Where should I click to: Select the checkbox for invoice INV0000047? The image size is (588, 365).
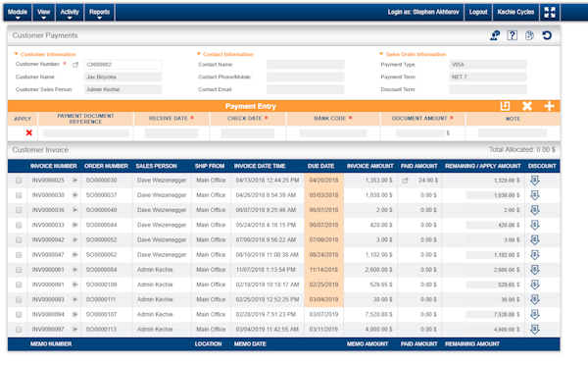point(19,255)
